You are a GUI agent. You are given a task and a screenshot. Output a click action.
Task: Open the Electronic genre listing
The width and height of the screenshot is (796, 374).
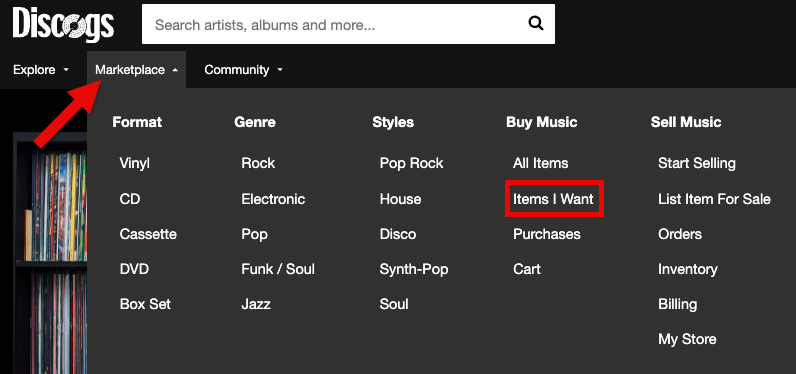pyautogui.click(x=273, y=199)
